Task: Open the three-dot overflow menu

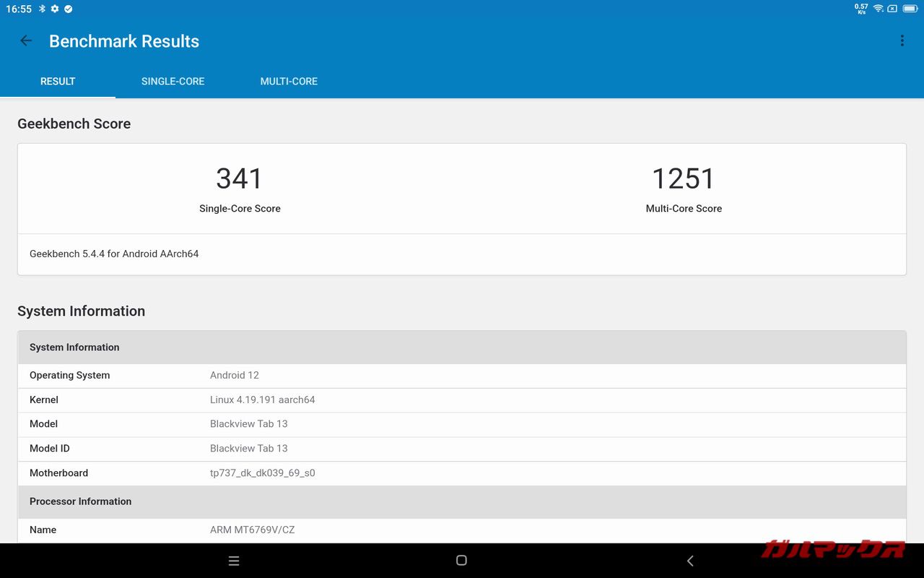Action: pos(902,40)
